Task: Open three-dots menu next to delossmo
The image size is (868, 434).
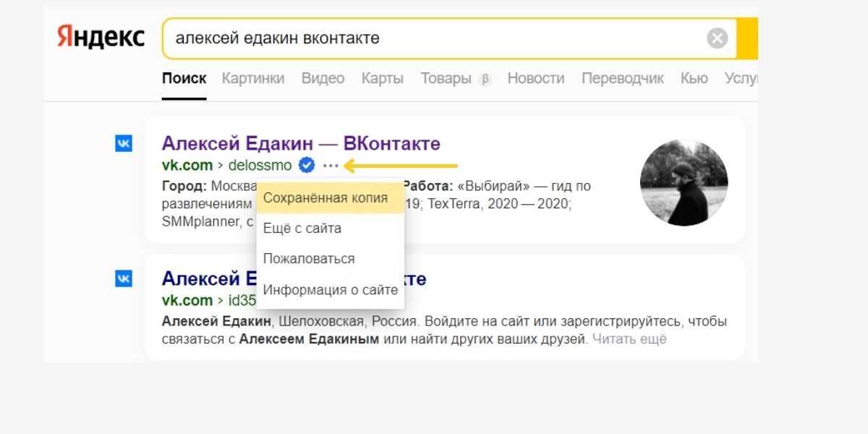Action: [x=331, y=166]
